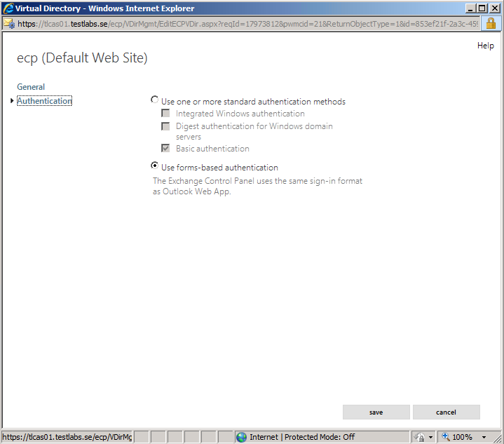This screenshot has height=444, width=504.
Task: Select 'Use one or more standard authentication methods'
Action: coord(155,100)
